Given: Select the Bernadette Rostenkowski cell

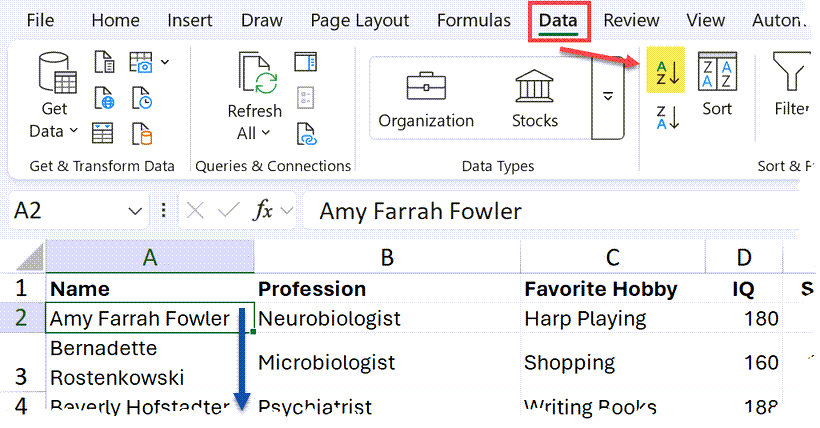Looking at the screenshot, I should tap(150, 362).
